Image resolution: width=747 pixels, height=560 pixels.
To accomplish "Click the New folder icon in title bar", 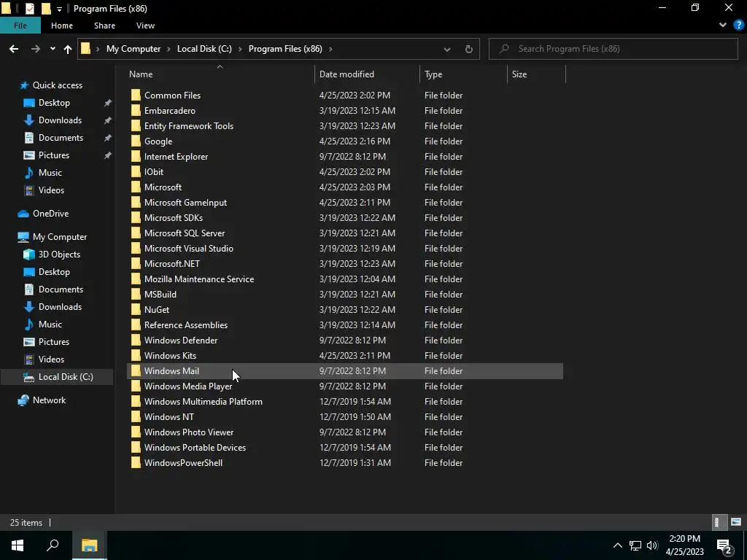I will pyautogui.click(x=46, y=9).
